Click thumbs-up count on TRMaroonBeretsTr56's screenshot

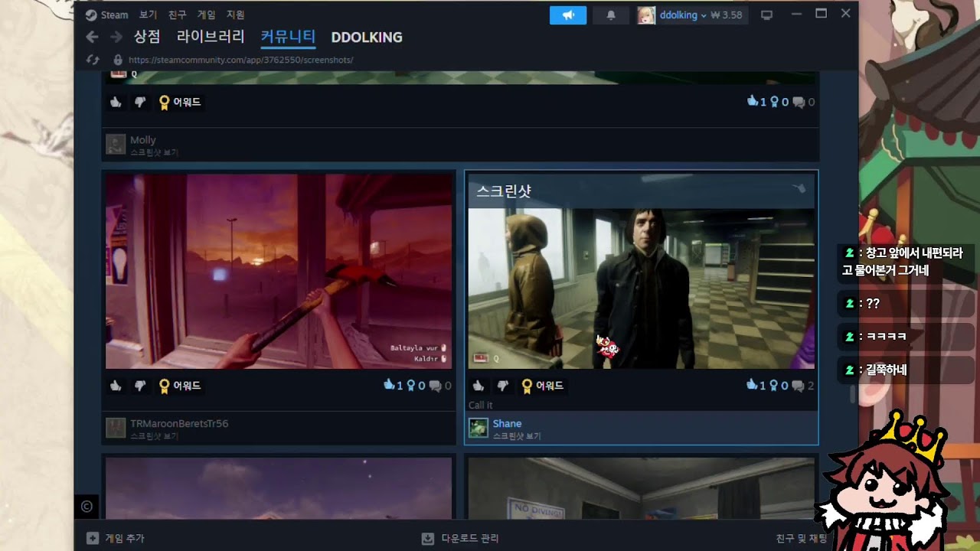(x=393, y=386)
